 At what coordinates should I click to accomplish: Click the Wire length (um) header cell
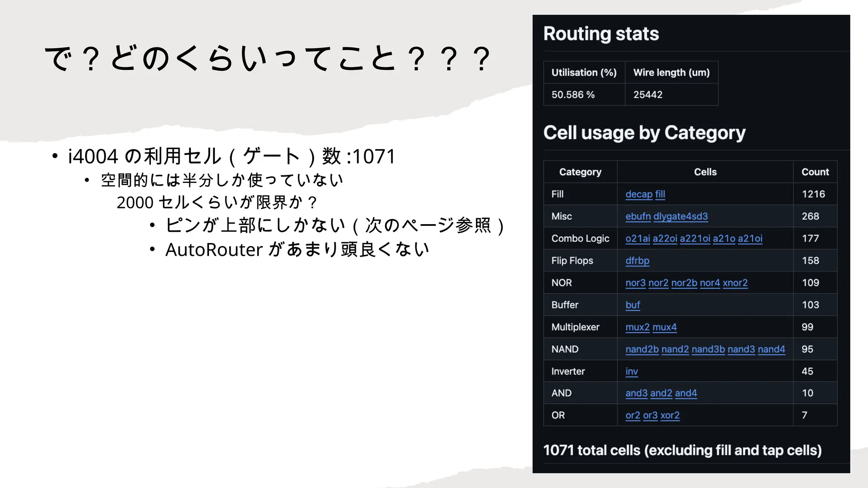(x=671, y=72)
